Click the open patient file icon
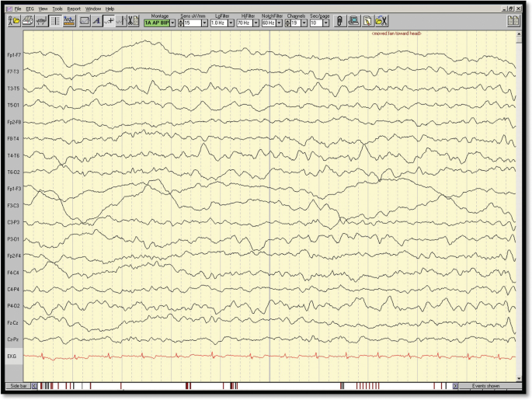Screen dimensions: 532x400 (x=13, y=21)
